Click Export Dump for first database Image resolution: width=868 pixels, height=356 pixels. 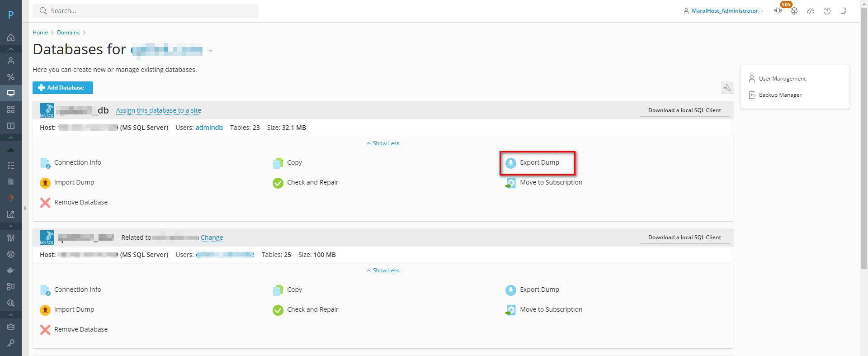tap(533, 162)
